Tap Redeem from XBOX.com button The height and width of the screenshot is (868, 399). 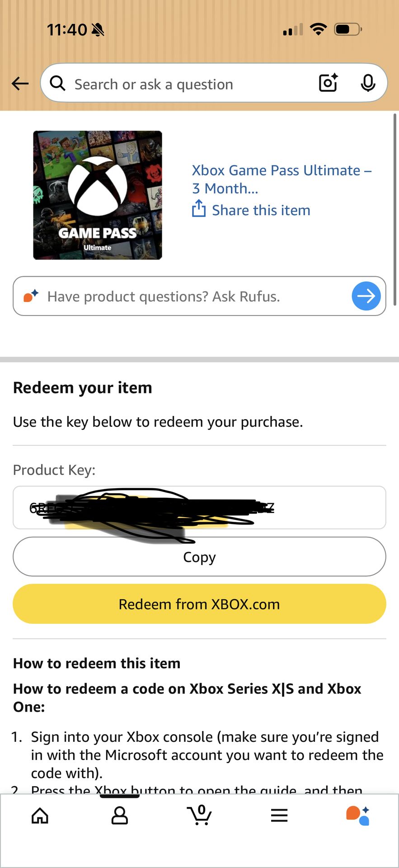click(x=199, y=604)
